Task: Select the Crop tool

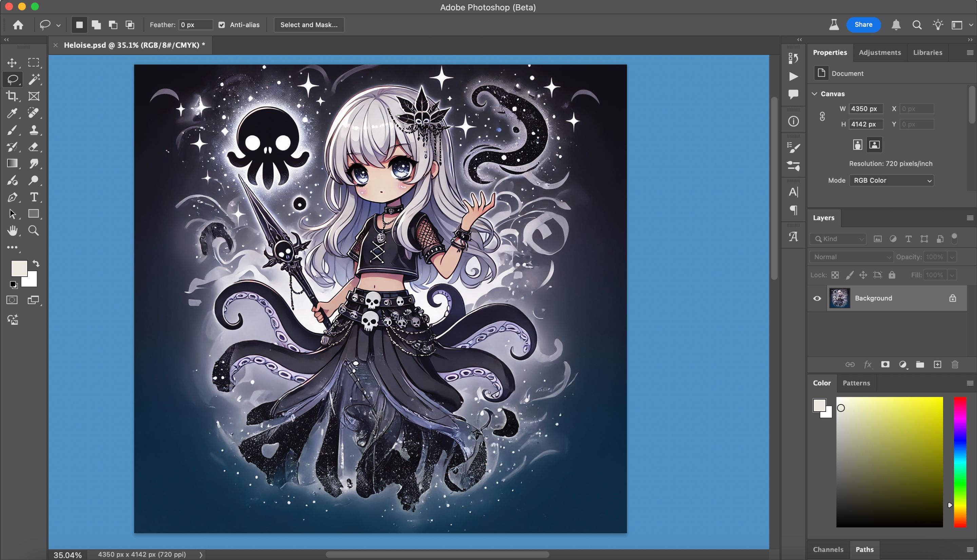Action: point(12,96)
